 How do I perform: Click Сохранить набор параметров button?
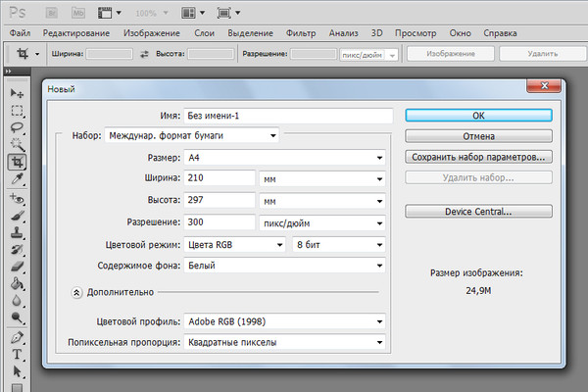pos(478,157)
